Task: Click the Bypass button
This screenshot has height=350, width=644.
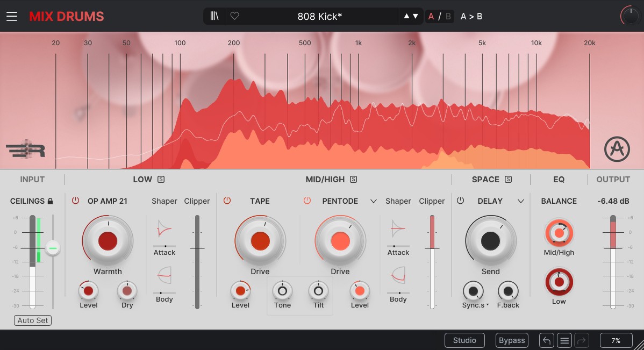Action: pyautogui.click(x=512, y=340)
